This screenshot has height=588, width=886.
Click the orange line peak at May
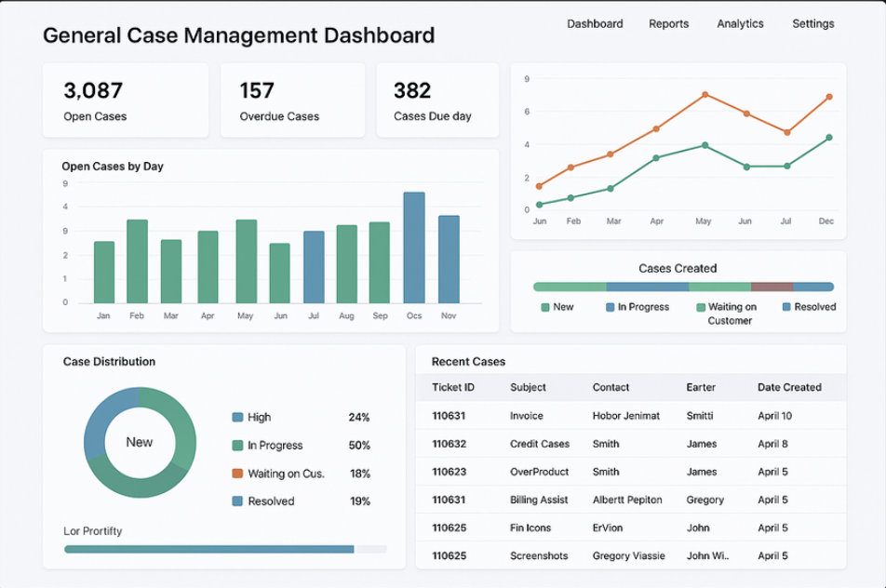pos(705,95)
